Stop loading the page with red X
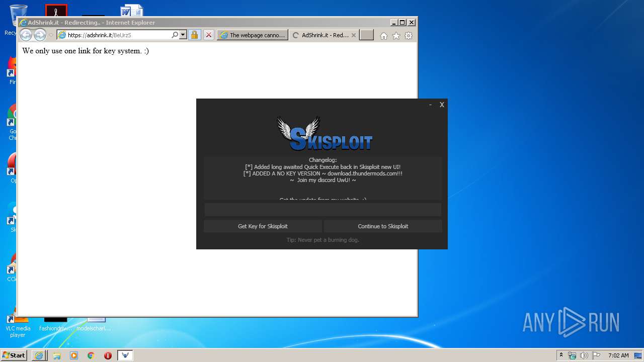This screenshot has height=362, width=644. point(209,35)
